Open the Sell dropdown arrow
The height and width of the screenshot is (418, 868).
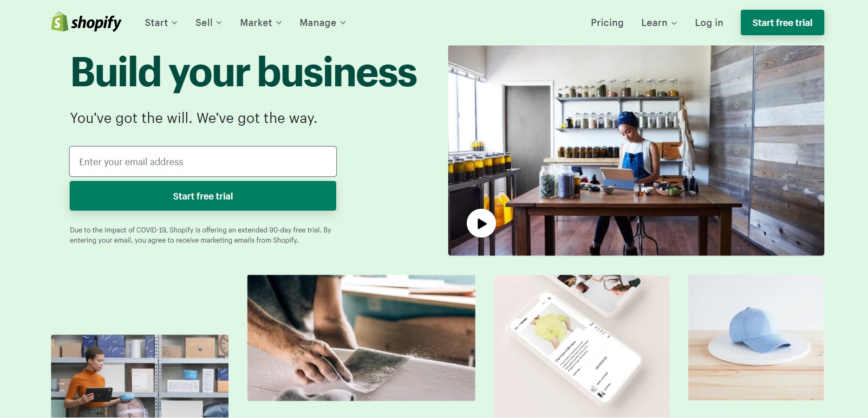[219, 23]
